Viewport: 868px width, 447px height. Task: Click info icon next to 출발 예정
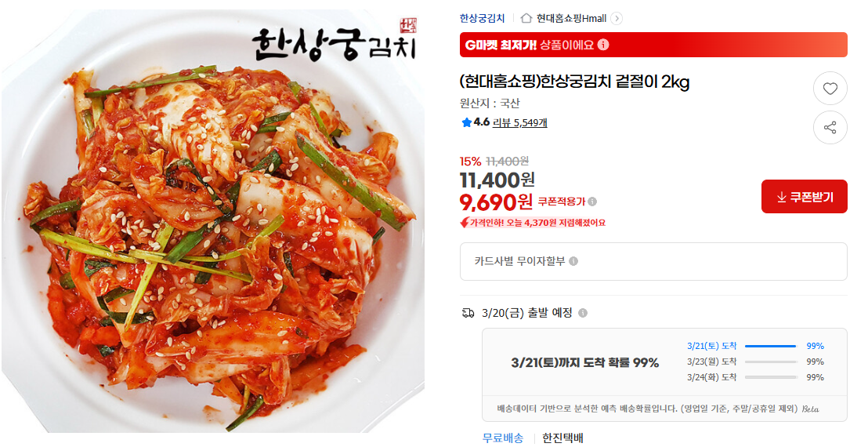pyautogui.click(x=582, y=313)
